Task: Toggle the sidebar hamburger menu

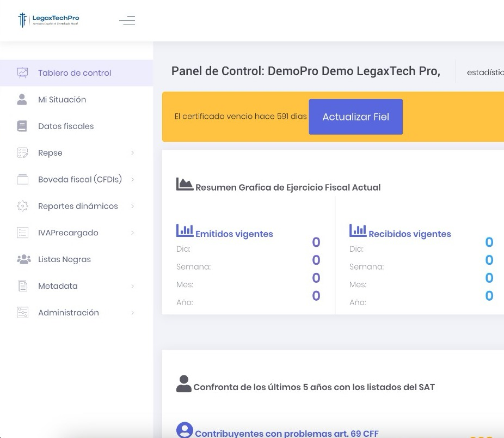Action: 127,21
